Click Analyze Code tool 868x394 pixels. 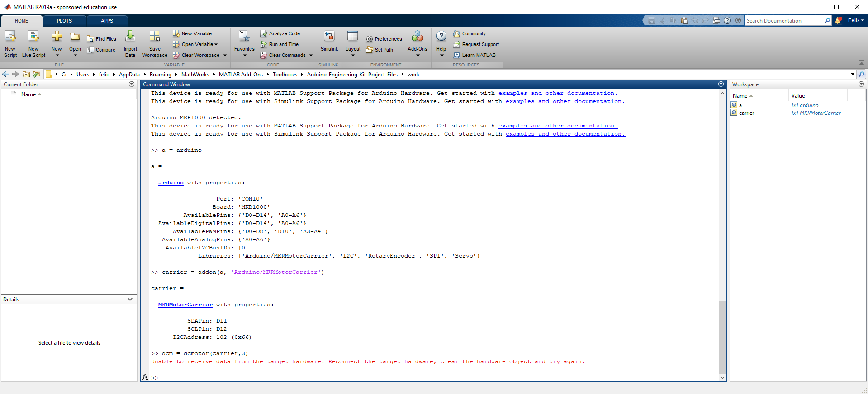coord(280,33)
